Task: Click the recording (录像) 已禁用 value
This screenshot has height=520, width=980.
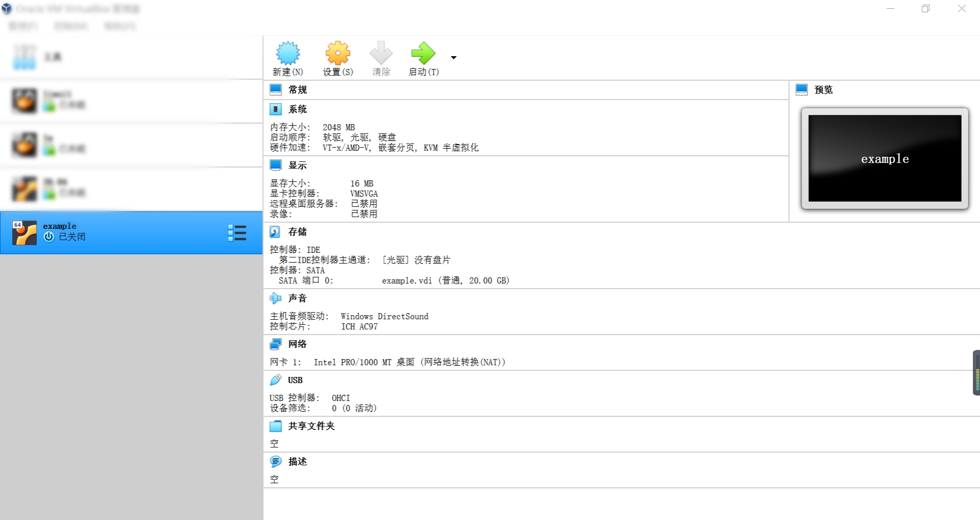Action: coord(364,214)
